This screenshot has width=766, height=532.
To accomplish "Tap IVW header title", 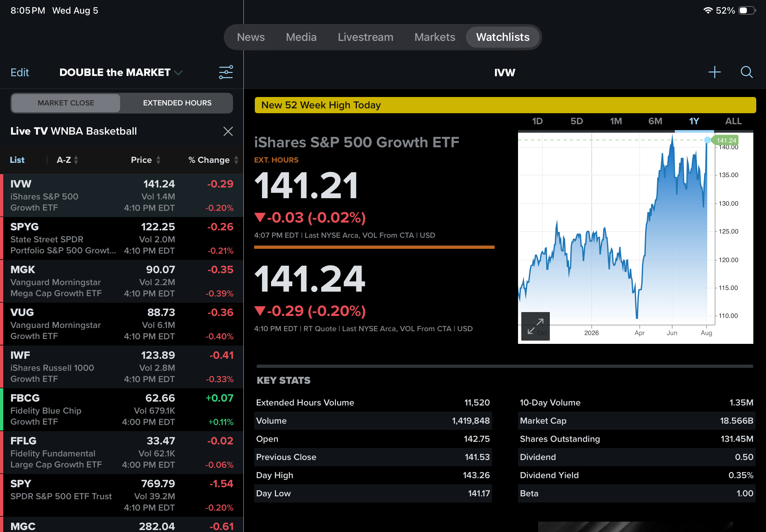I will [x=504, y=72].
